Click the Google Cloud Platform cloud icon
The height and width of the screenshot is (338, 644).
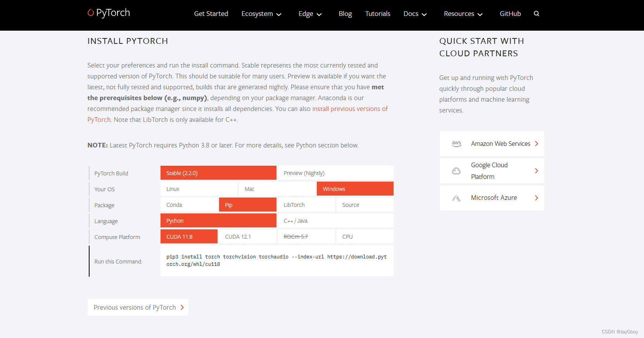coord(456,171)
